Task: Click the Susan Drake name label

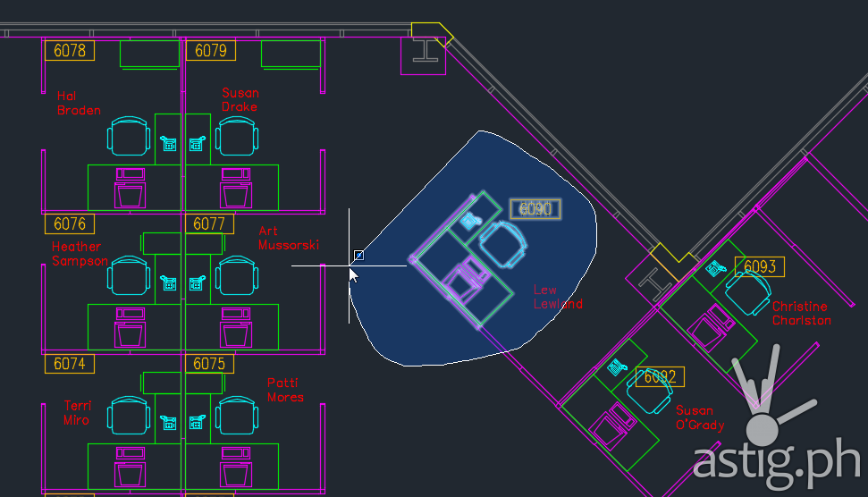Action: tap(240, 99)
